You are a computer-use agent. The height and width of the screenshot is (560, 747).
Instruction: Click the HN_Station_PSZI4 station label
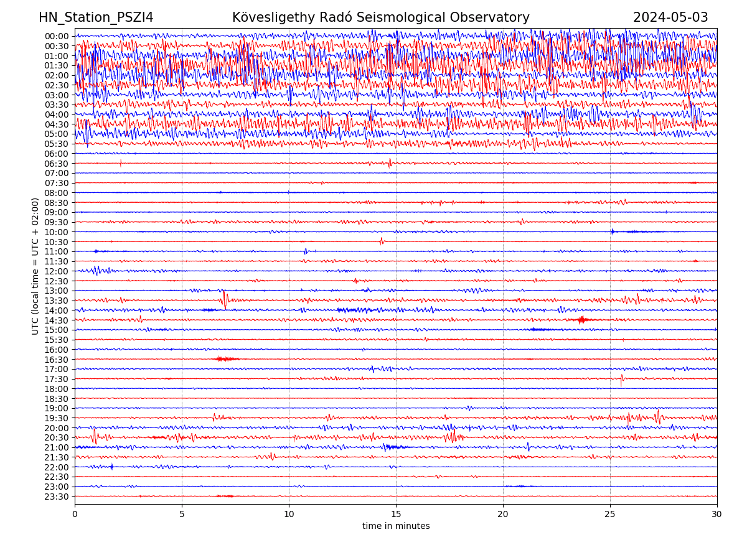pos(96,18)
